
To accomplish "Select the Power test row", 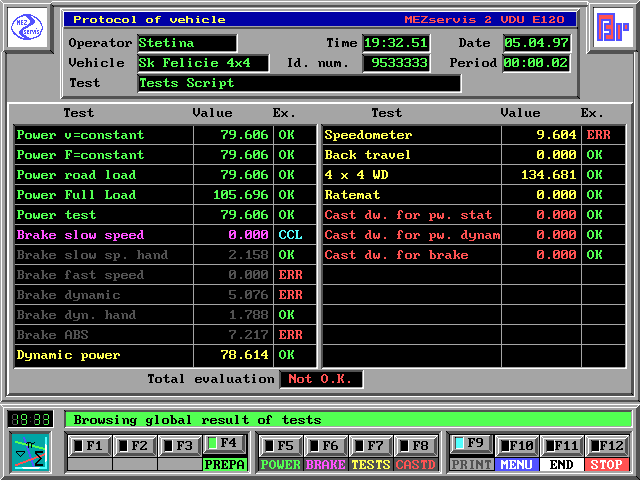I will 165,215.
